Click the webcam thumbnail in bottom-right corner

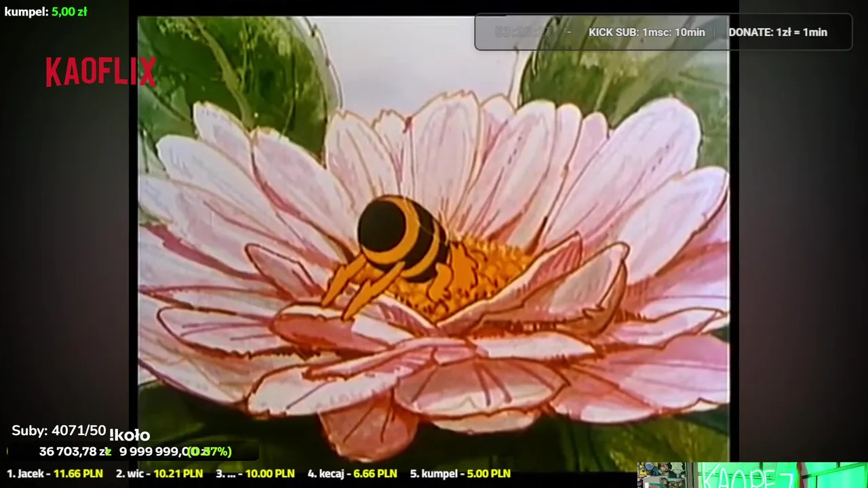tap(752, 475)
